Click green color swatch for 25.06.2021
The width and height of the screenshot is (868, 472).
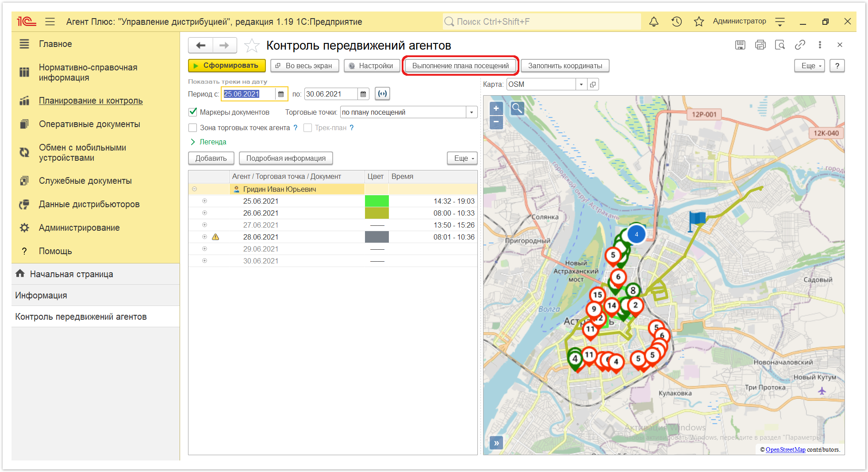click(x=377, y=201)
